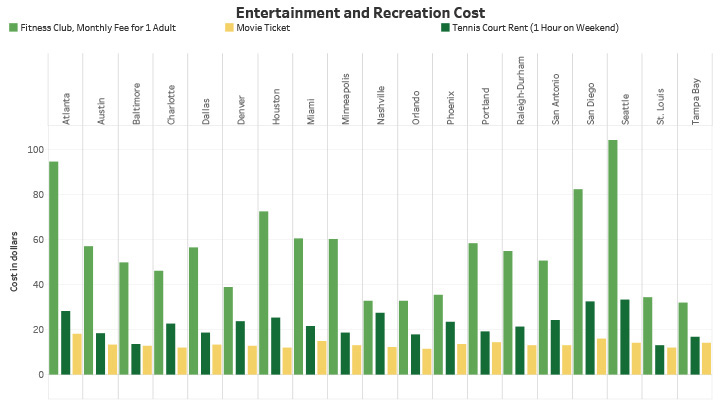Click the Seattle column header

pos(625,109)
